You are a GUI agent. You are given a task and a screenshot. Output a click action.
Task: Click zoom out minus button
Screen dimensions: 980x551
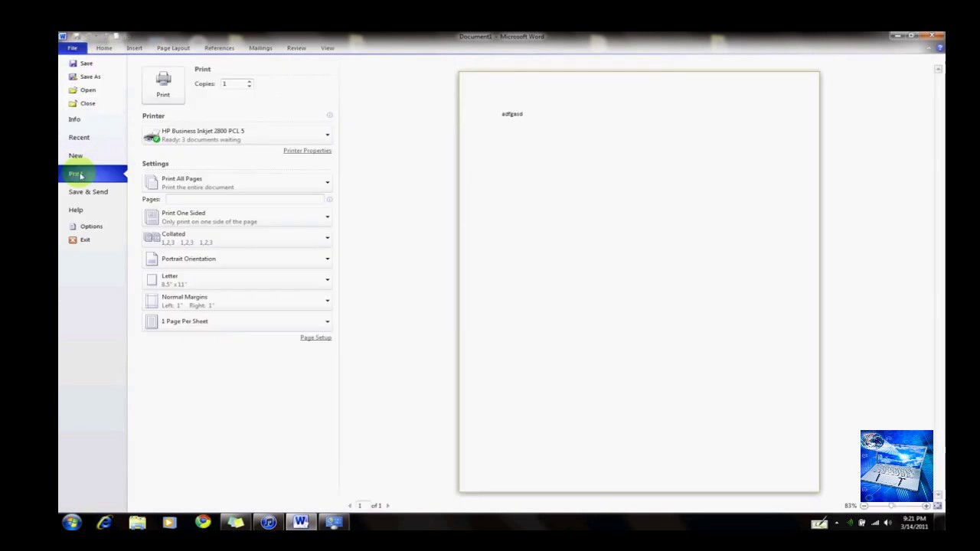(x=864, y=506)
